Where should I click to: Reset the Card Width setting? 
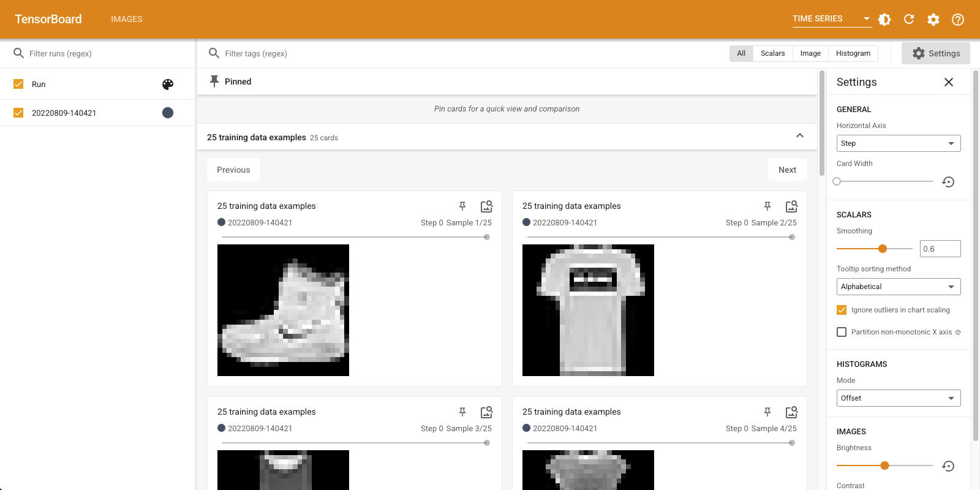(948, 182)
